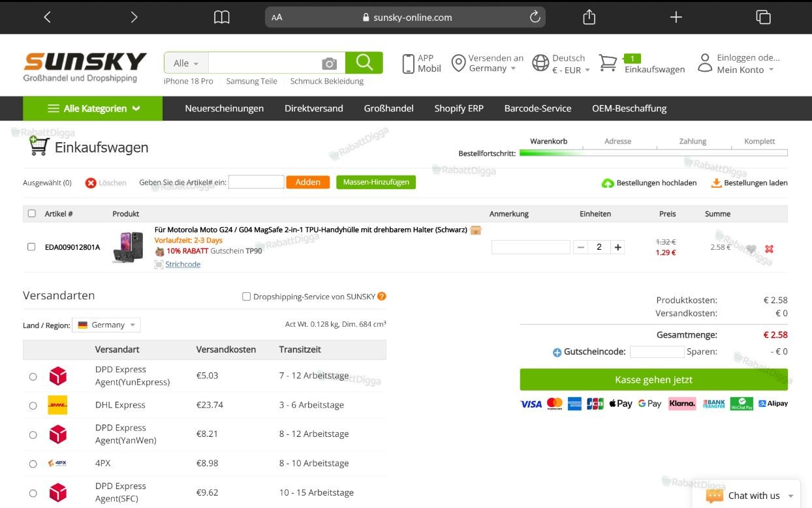
Task: Enable Dropshipping-Service von SUNSKY checkbox
Action: click(247, 296)
